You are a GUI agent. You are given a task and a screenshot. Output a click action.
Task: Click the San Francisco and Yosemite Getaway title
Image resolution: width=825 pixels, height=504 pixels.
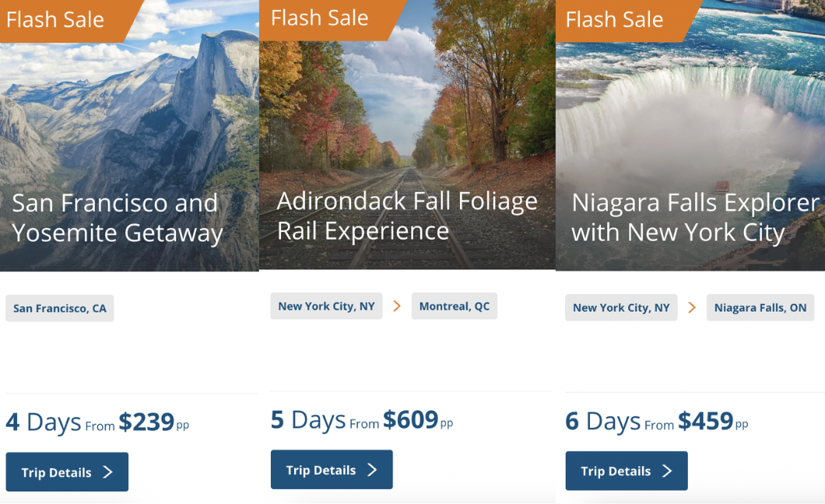coord(118,218)
